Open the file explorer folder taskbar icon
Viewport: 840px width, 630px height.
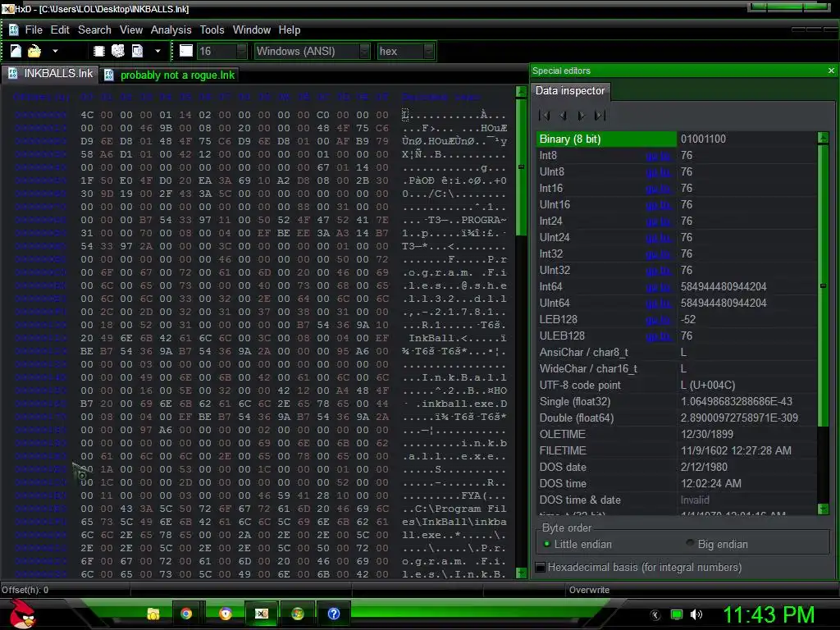153,614
